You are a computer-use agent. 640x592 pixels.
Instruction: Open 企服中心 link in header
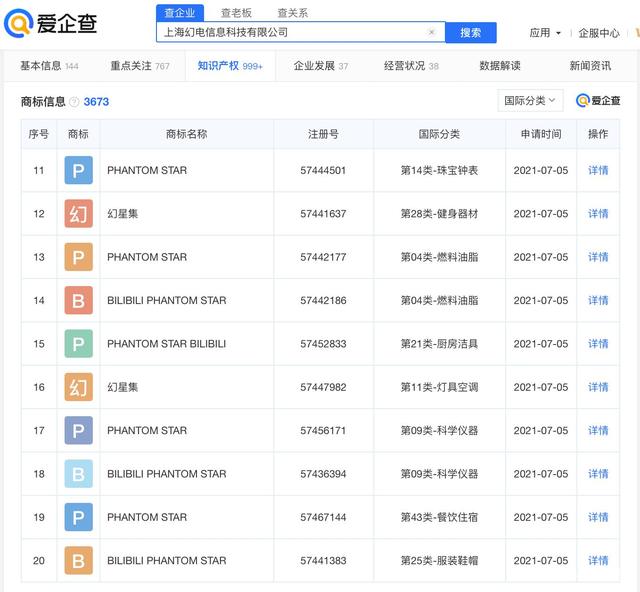[x=599, y=33]
